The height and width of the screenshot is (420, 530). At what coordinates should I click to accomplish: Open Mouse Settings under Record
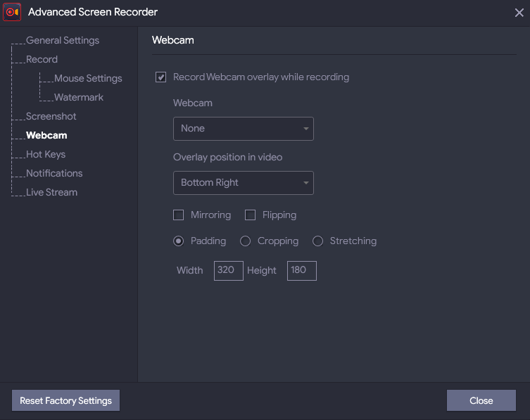pos(88,79)
